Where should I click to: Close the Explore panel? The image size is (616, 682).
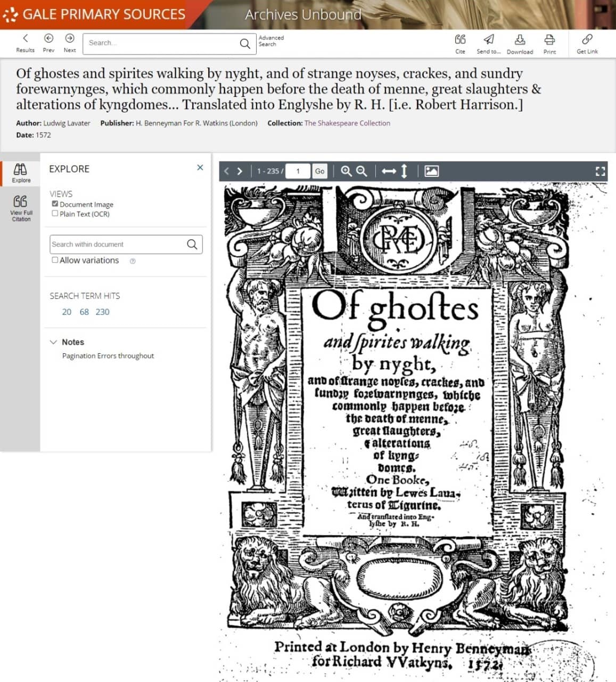[x=200, y=167]
